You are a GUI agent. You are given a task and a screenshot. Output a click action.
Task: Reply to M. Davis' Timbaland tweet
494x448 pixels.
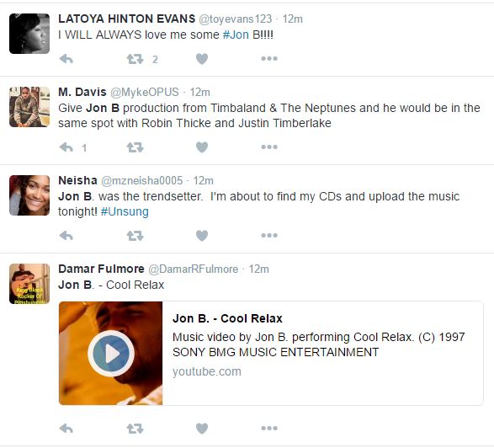66,147
